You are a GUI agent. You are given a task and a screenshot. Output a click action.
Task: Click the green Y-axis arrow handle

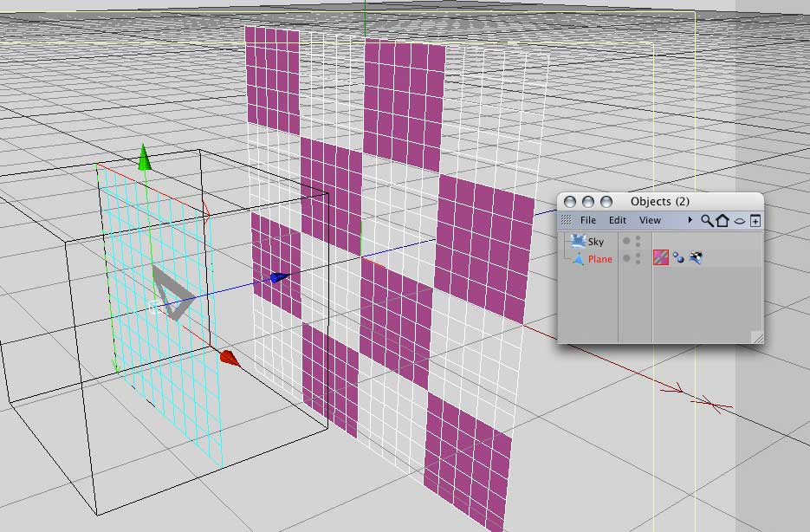tap(144, 158)
